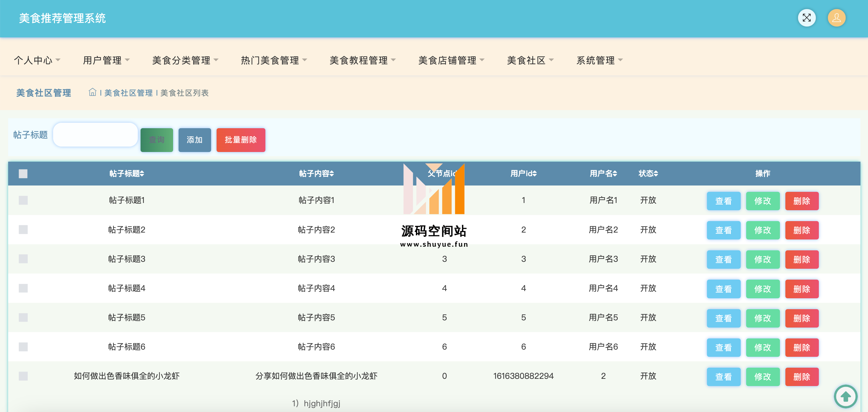Click the 美食社区管理 breadcrumb link
The height and width of the screenshot is (412, 868).
coord(128,93)
